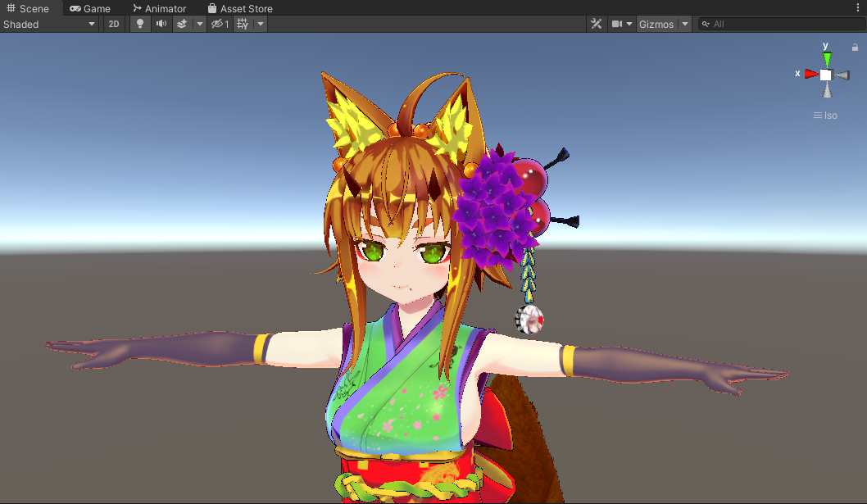Open the Asset Store tab
867x504 pixels.
point(240,8)
